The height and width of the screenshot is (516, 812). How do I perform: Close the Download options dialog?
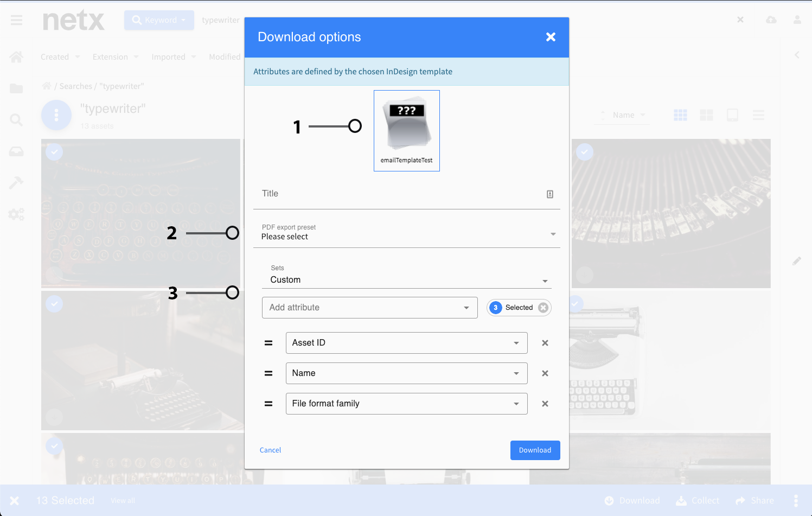(551, 37)
